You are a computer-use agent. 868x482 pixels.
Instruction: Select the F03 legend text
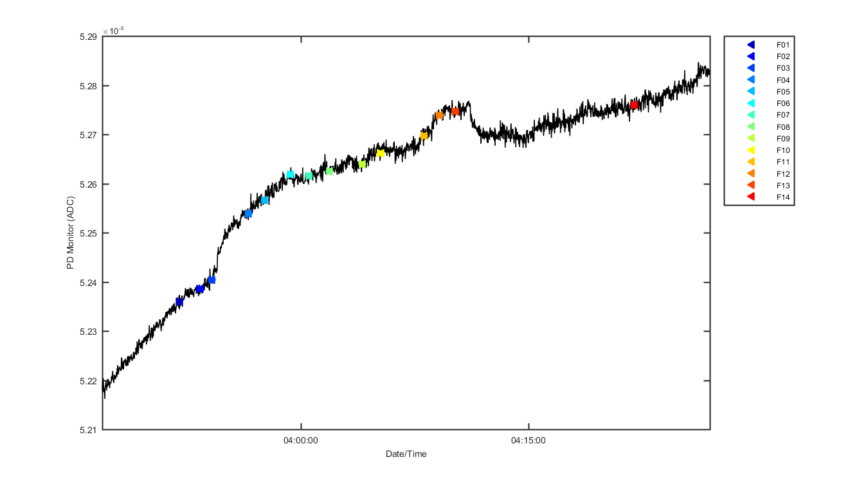click(x=782, y=68)
